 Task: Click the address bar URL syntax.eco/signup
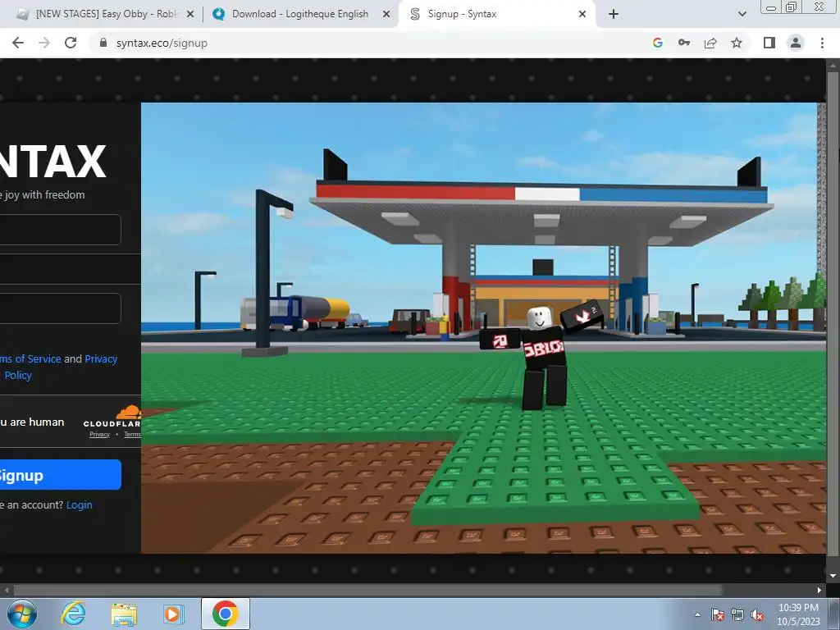162,43
